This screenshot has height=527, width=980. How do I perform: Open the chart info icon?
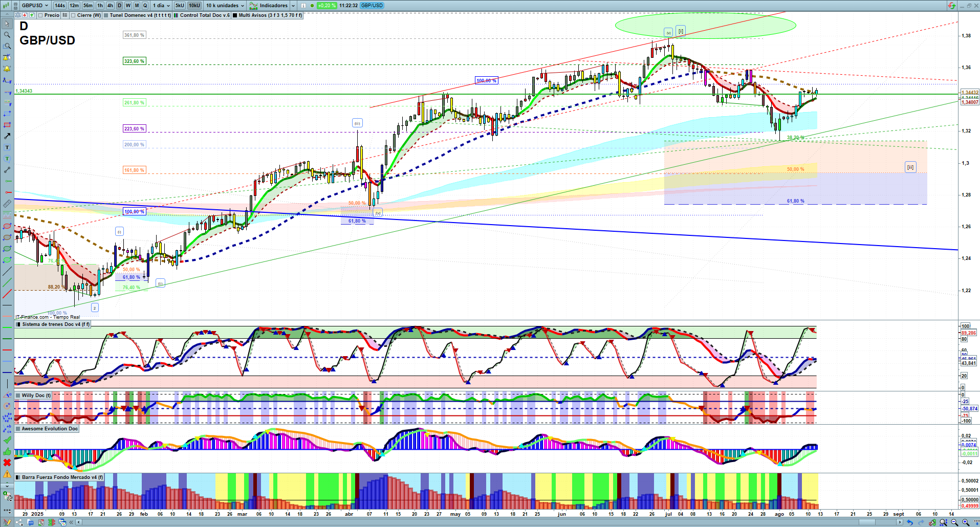coord(303,6)
